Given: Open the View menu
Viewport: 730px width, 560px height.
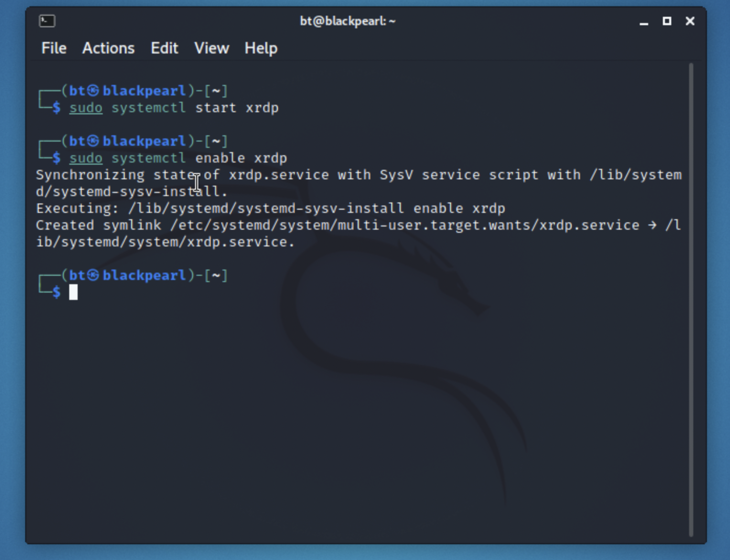Looking at the screenshot, I should (x=211, y=48).
